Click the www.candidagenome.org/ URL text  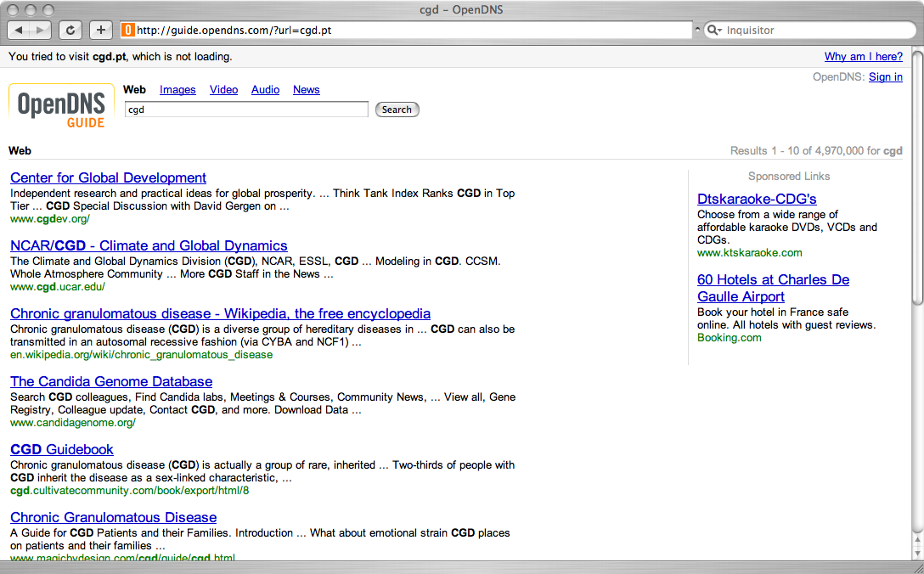click(x=73, y=423)
